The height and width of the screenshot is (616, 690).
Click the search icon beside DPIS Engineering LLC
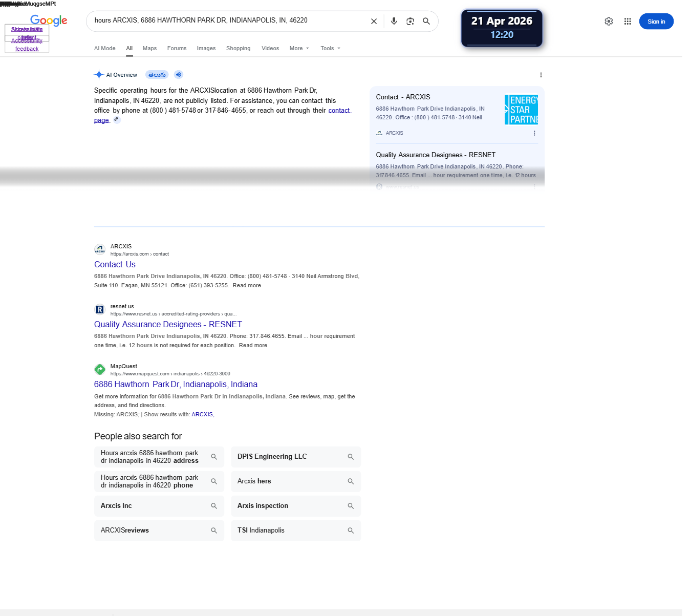351,457
